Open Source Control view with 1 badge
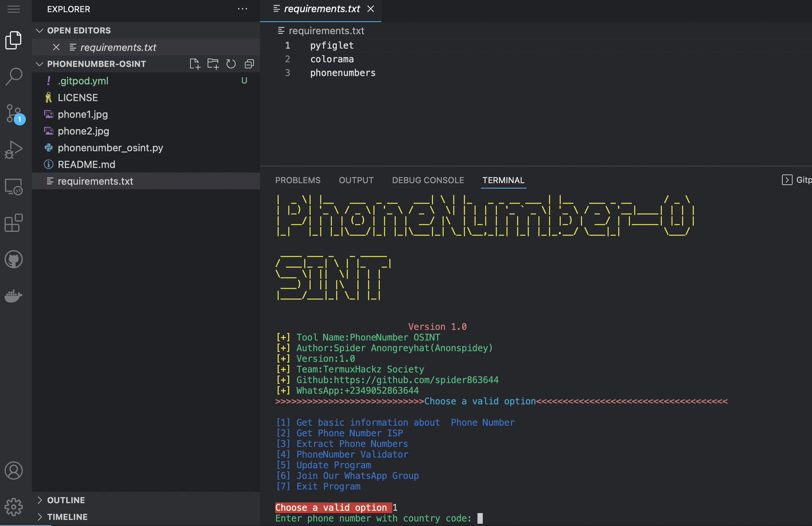The image size is (812, 526). [x=14, y=114]
